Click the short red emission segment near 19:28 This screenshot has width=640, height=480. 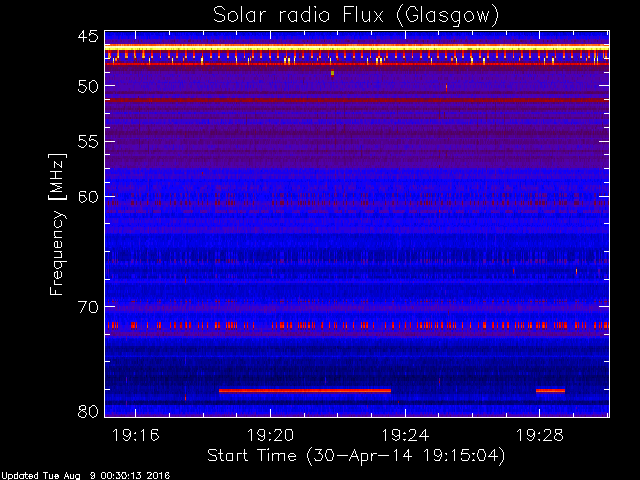point(550,391)
